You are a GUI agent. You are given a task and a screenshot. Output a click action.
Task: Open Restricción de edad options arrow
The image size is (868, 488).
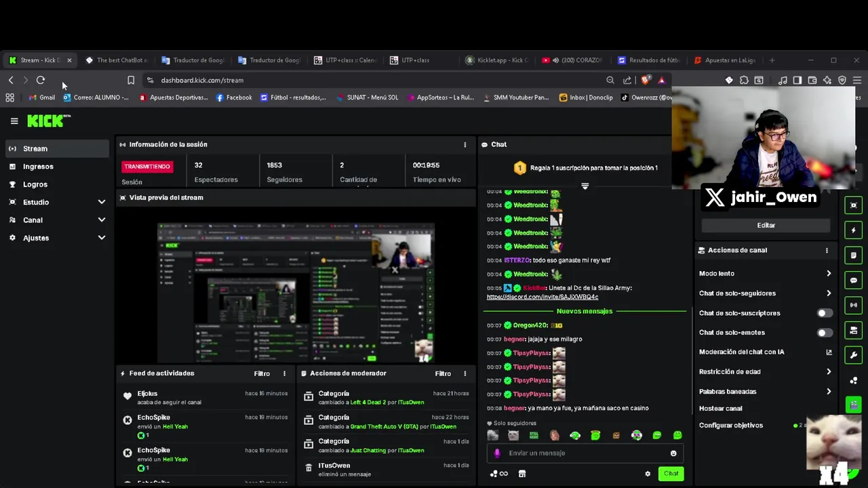(x=829, y=372)
